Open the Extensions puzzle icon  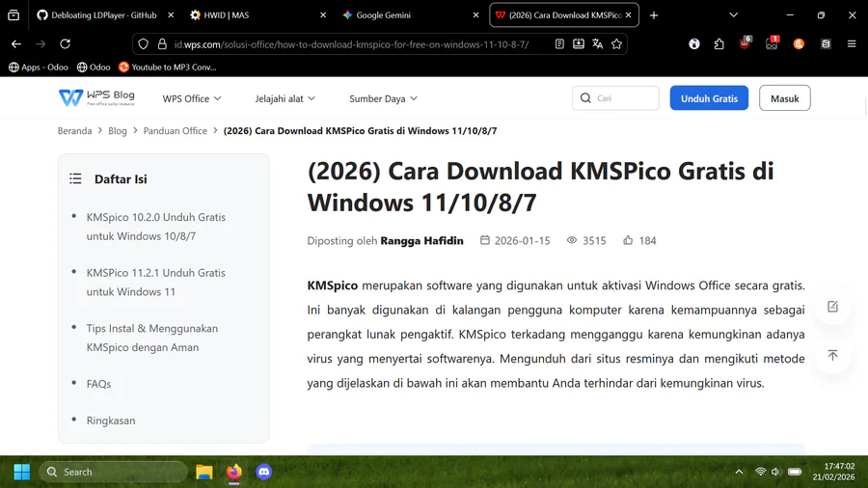pos(719,43)
